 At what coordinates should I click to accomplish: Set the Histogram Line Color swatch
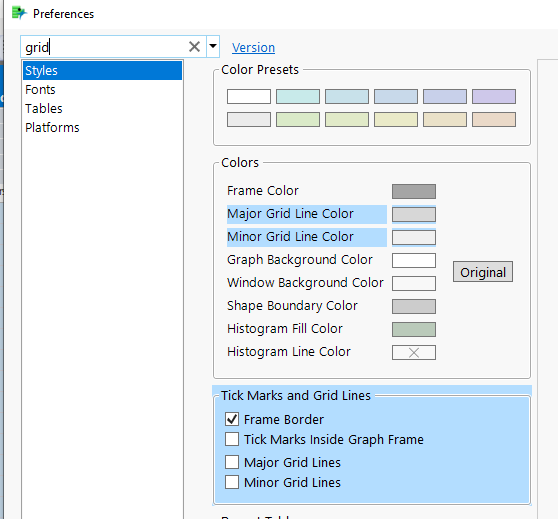coord(414,352)
